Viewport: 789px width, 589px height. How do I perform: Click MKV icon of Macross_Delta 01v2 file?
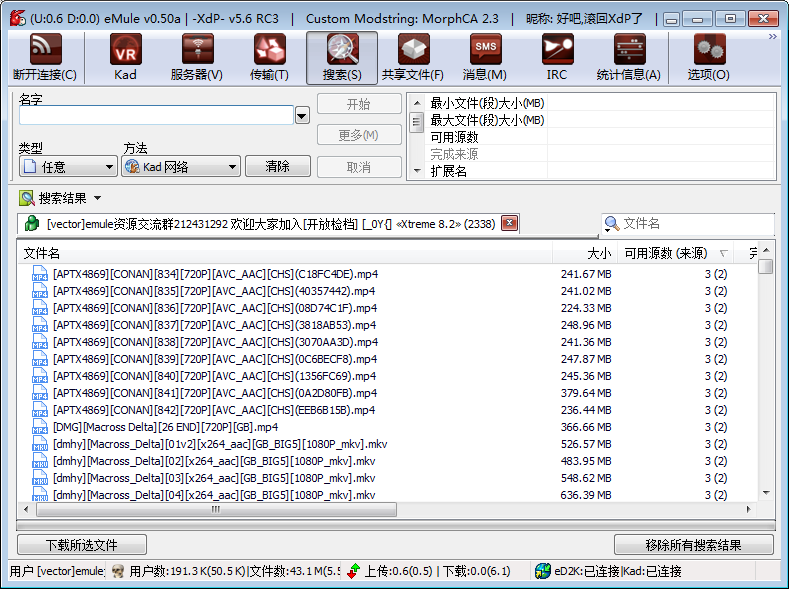click(x=40, y=444)
